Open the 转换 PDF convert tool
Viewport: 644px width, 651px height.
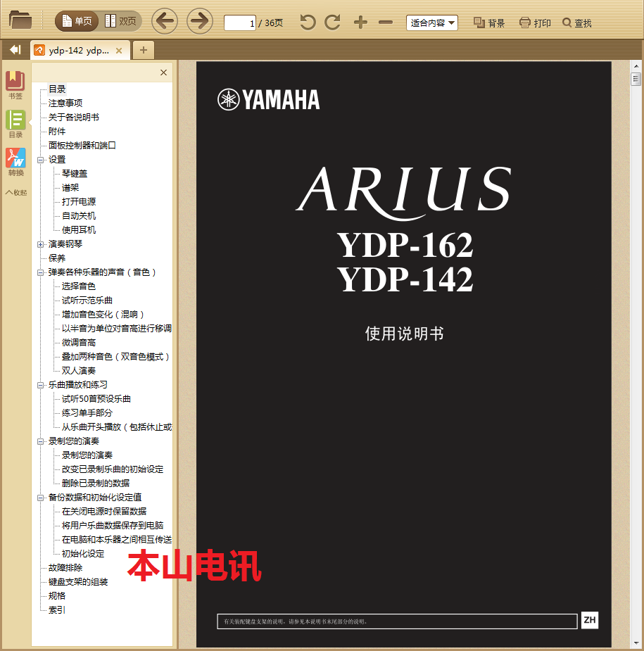coord(15,162)
